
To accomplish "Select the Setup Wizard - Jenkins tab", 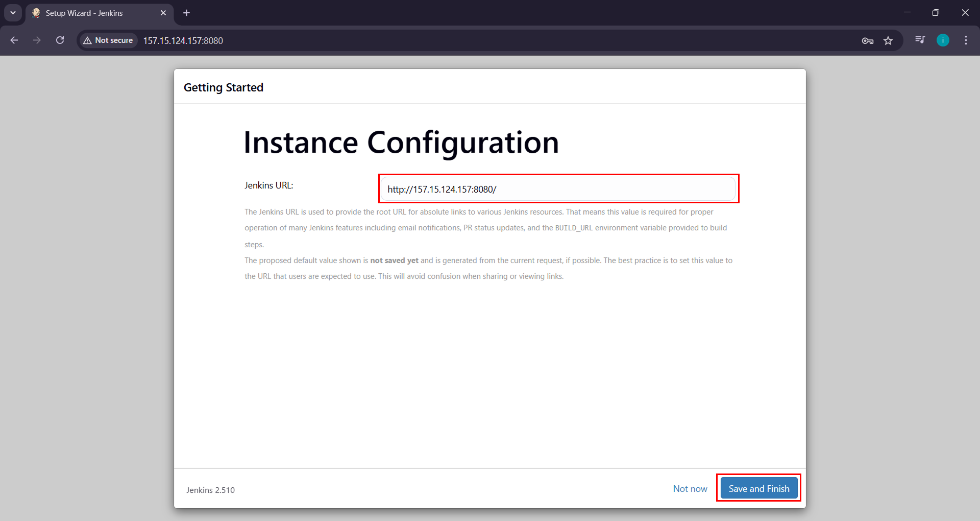I will pos(92,13).
